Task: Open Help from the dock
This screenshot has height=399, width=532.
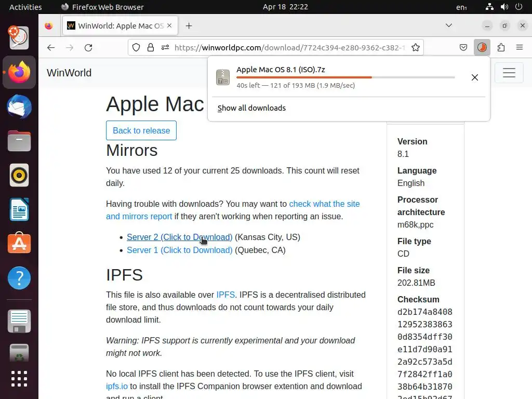Action: [19, 278]
